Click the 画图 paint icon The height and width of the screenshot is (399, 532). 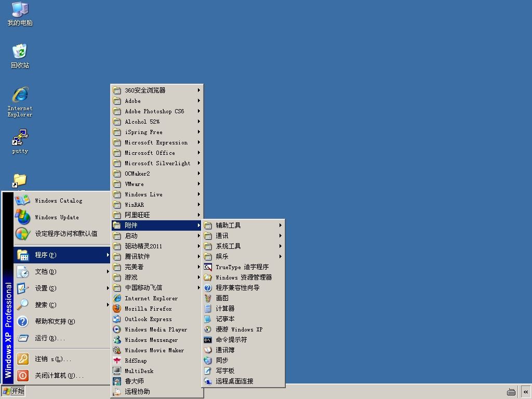(x=208, y=298)
